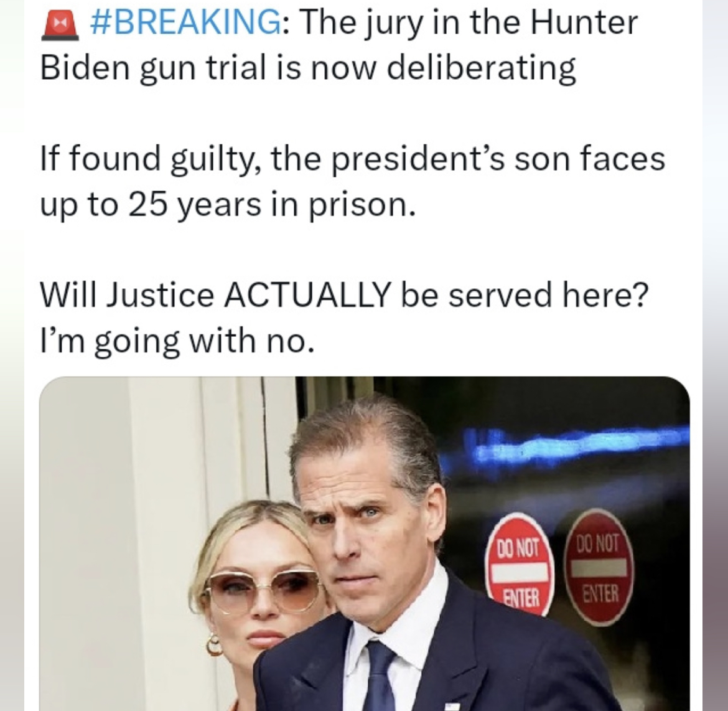Open the #BREAKING hashtag link

(184, 23)
